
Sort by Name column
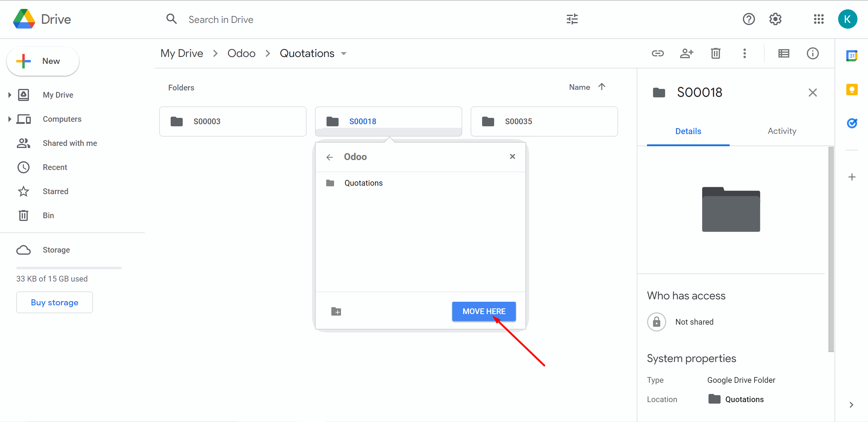(579, 87)
